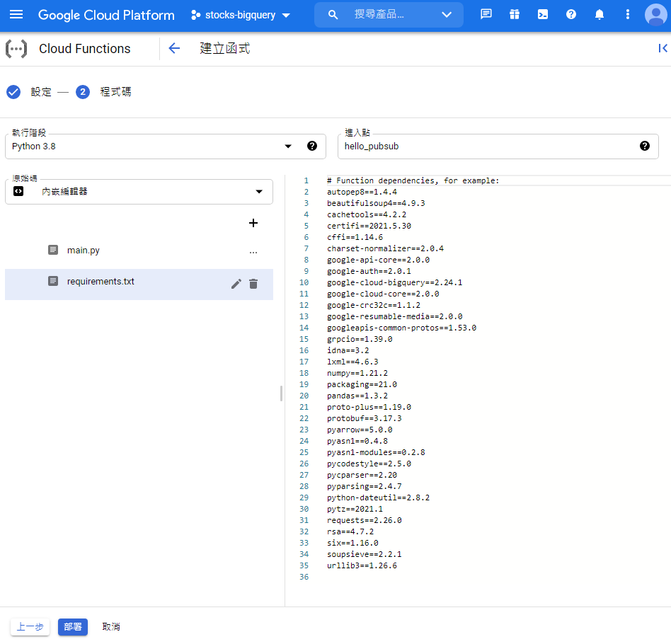Open the notifications bell
671x644 pixels.
[599, 14]
